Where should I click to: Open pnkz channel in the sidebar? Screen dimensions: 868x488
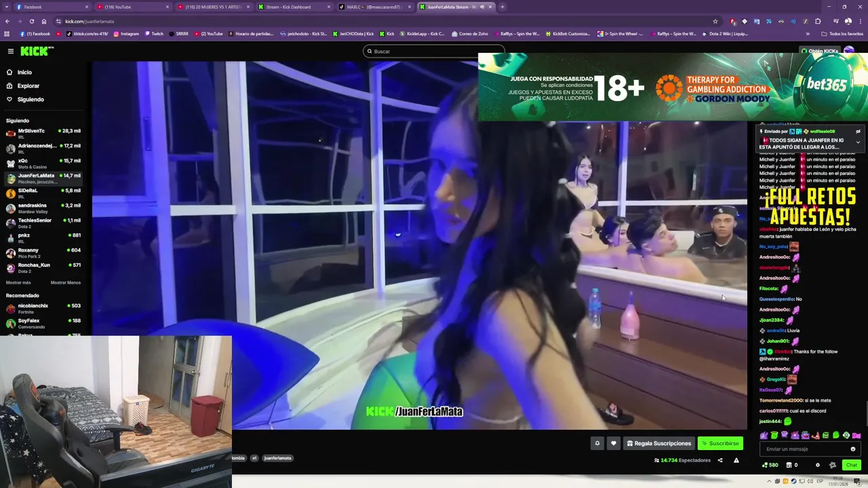[x=43, y=237]
